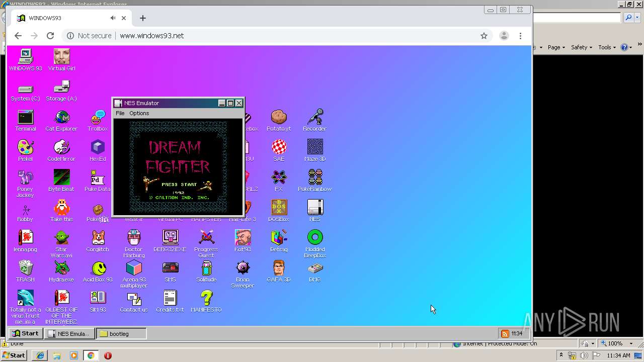Open the Maze 3D icon
Image resolution: width=644 pixels, height=362 pixels.
315,151
